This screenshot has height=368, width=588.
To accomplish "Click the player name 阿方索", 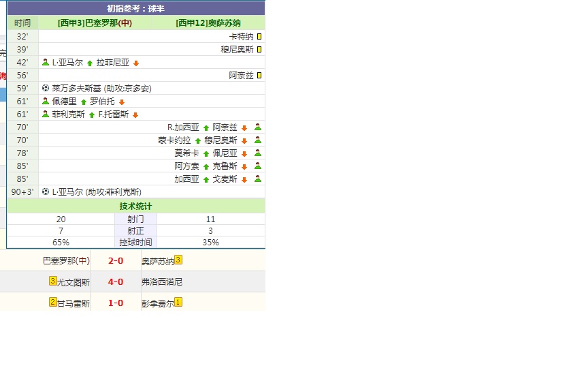I will (x=186, y=166).
